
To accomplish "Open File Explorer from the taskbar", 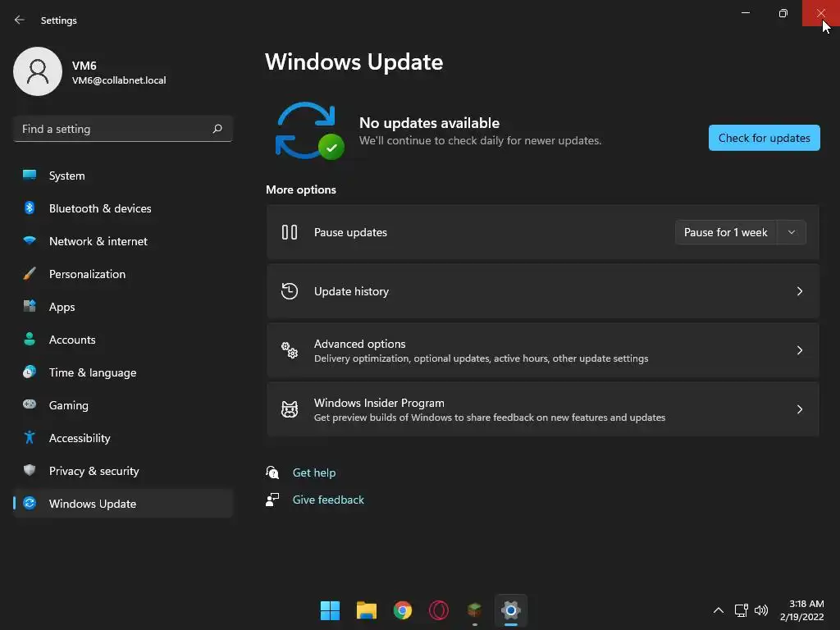I will 367,610.
